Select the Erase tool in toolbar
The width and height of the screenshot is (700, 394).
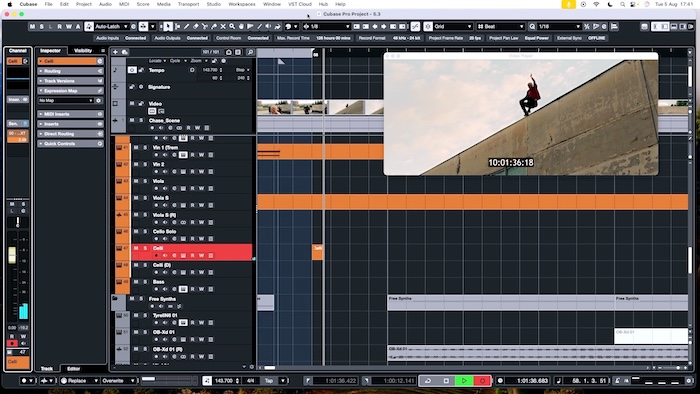(x=196, y=26)
